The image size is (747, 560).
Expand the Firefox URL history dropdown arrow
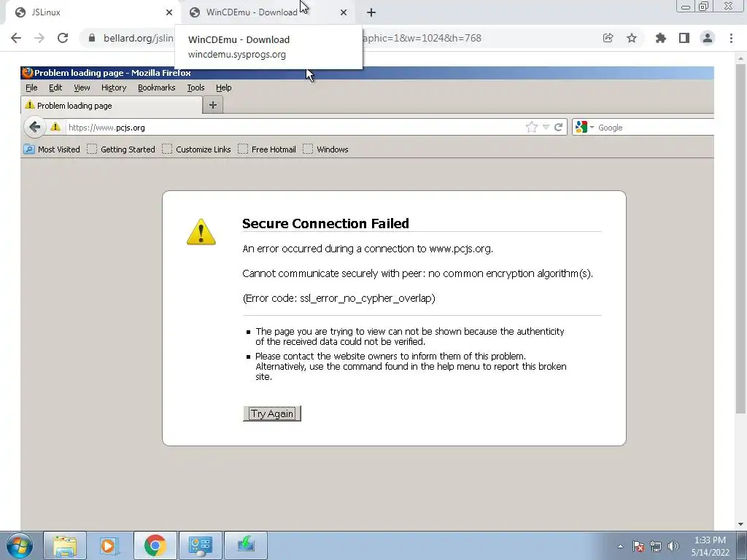coord(546,127)
